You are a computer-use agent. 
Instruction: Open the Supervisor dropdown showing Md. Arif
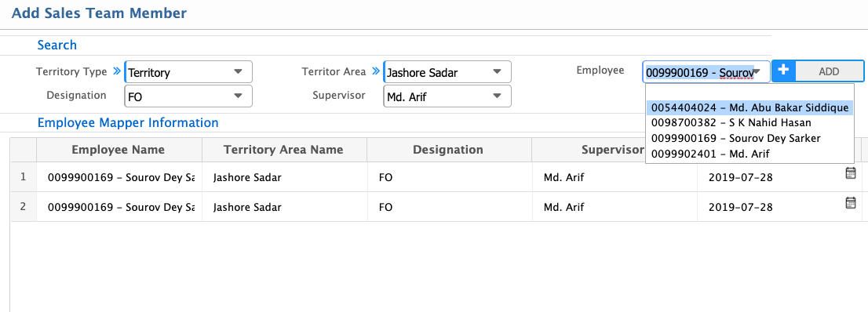coord(447,96)
